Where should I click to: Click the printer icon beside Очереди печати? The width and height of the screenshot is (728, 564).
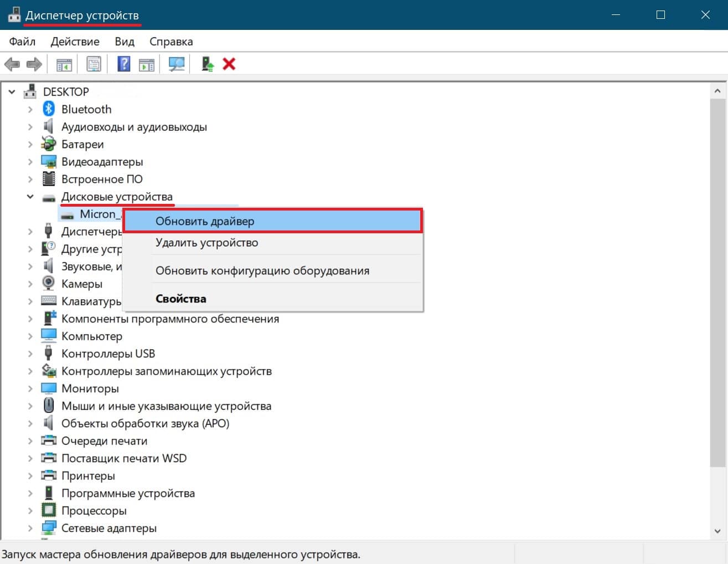[49, 440]
